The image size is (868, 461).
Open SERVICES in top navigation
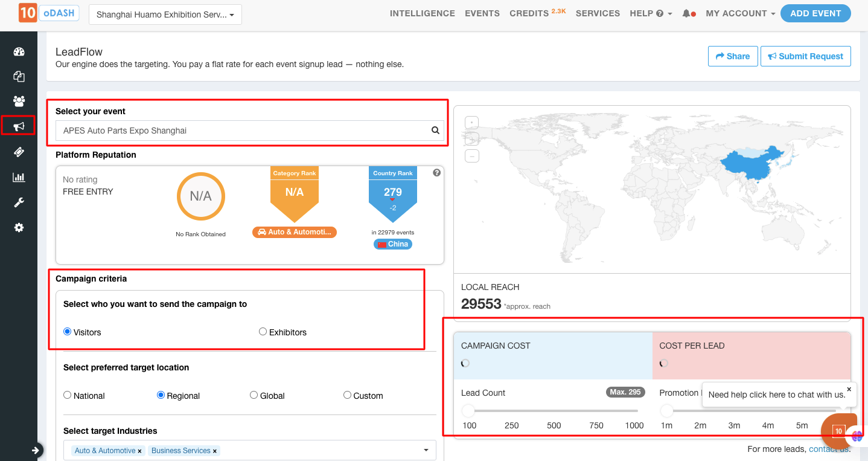598,13
